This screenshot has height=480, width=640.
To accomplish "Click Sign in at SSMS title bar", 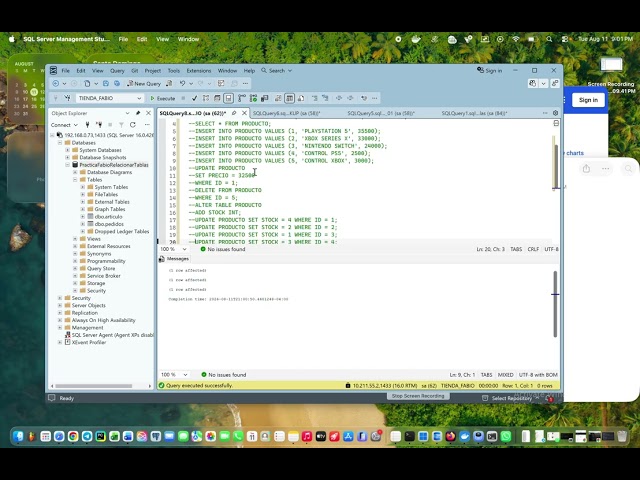I will tap(490, 71).
